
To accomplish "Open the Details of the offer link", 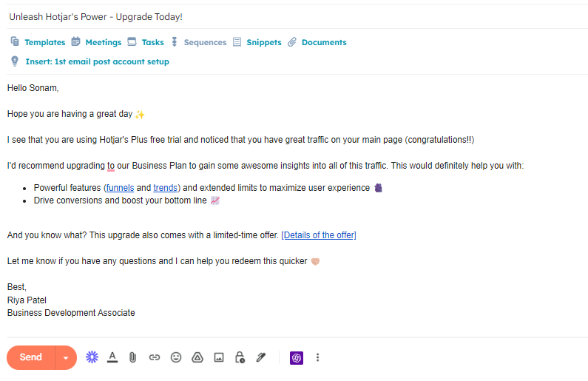I will tap(319, 235).
